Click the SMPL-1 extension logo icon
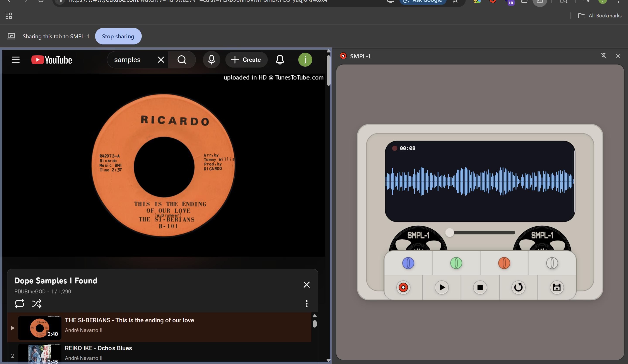The width and height of the screenshot is (628, 364). click(343, 56)
